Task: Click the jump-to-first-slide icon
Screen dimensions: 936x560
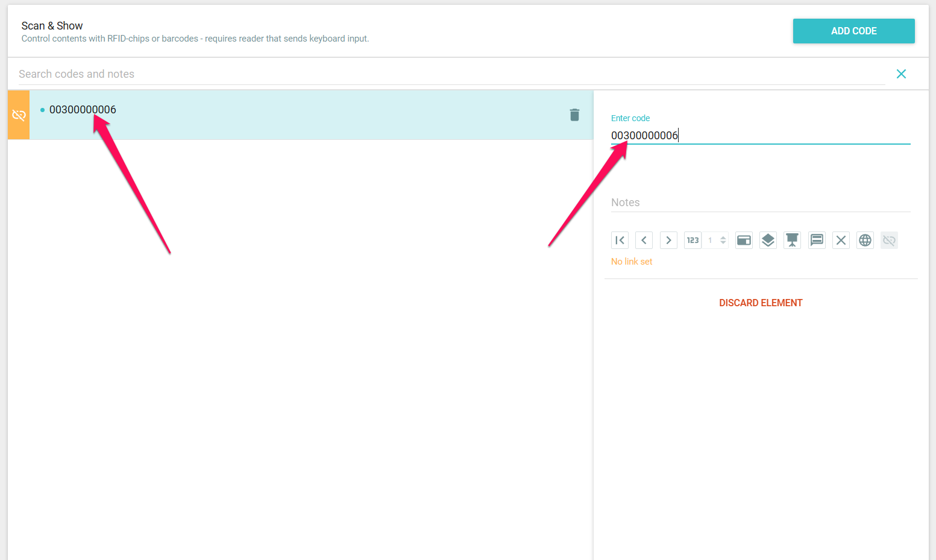Action: pos(620,241)
